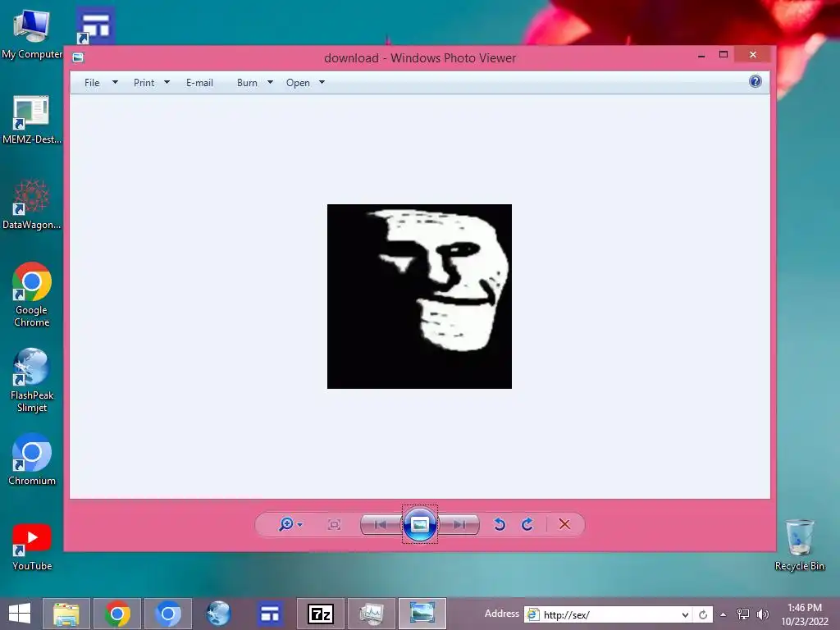Viewport: 840px width, 630px height.
Task: Click the taskbar Address input field
Action: [609, 614]
